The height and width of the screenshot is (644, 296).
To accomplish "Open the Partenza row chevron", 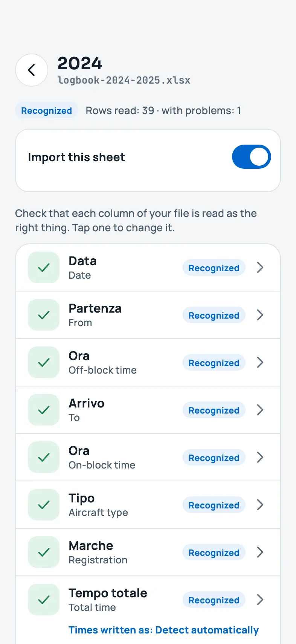I will click(260, 315).
